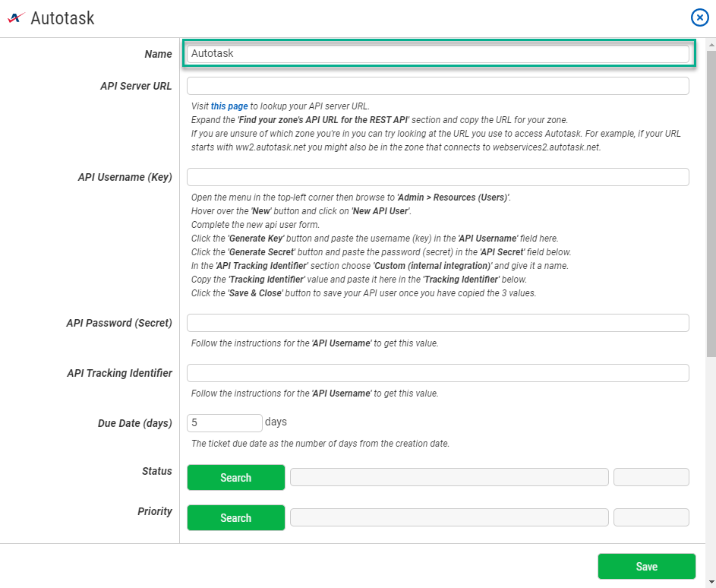
Task: Click the scrollbar up arrow
Action: pyautogui.click(x=711, y=43)
